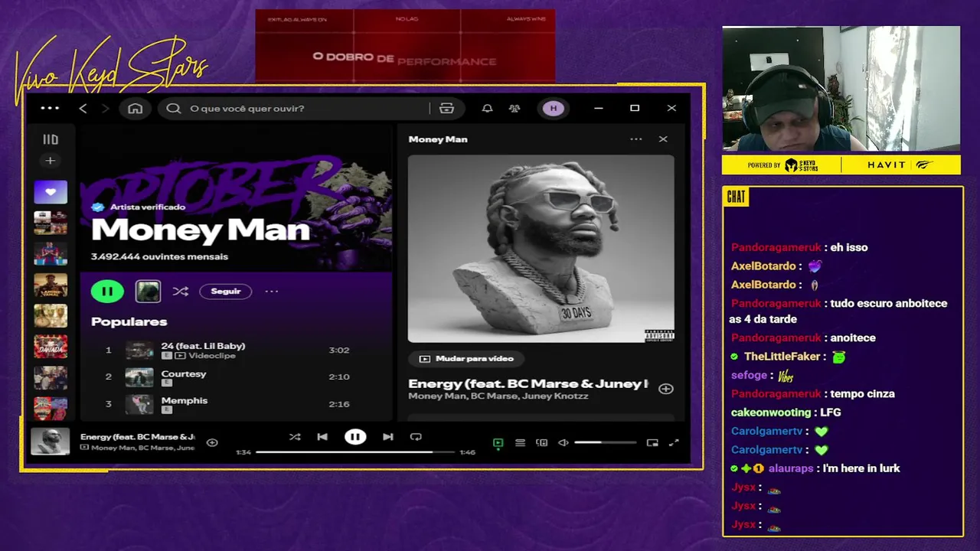The width and height of the screenshot is (980, 551).
Task: Open the profile avatar 'H' menu
Action: point(554,109)
